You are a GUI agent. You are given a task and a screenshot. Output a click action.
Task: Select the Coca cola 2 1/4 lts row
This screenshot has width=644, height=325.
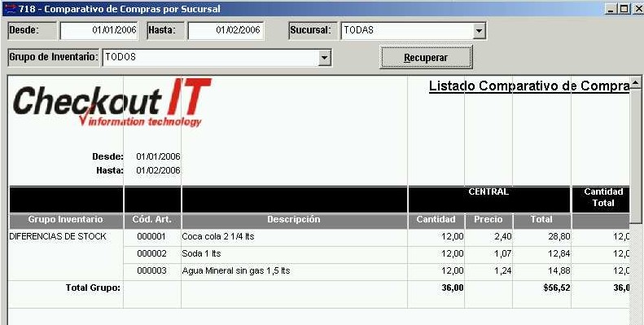(x=319, y=237)
